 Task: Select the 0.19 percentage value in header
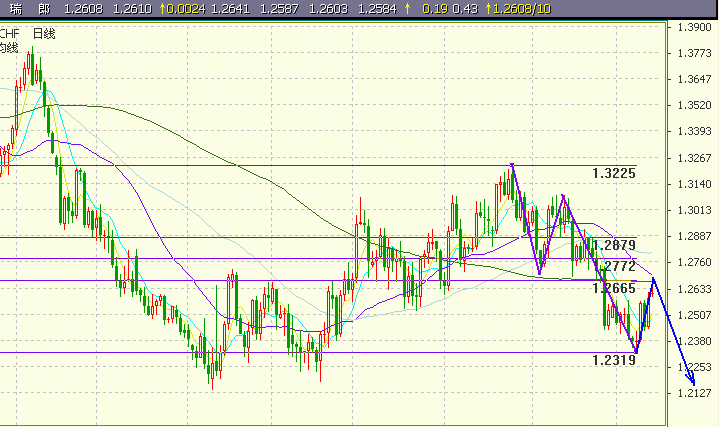point(435,9)
